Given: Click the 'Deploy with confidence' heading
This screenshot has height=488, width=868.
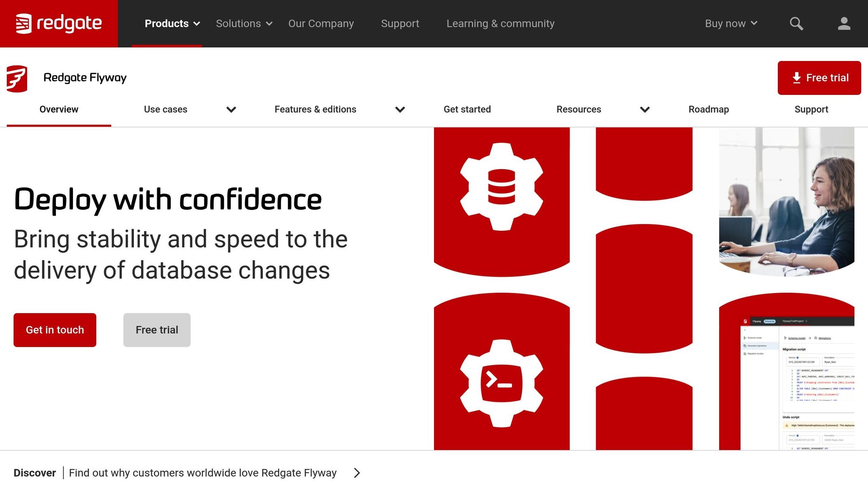Looking at the screenshot, I should [x=168, y=200].
